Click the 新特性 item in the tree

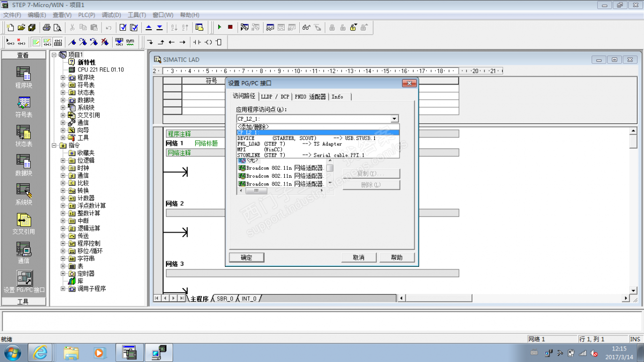87,62
